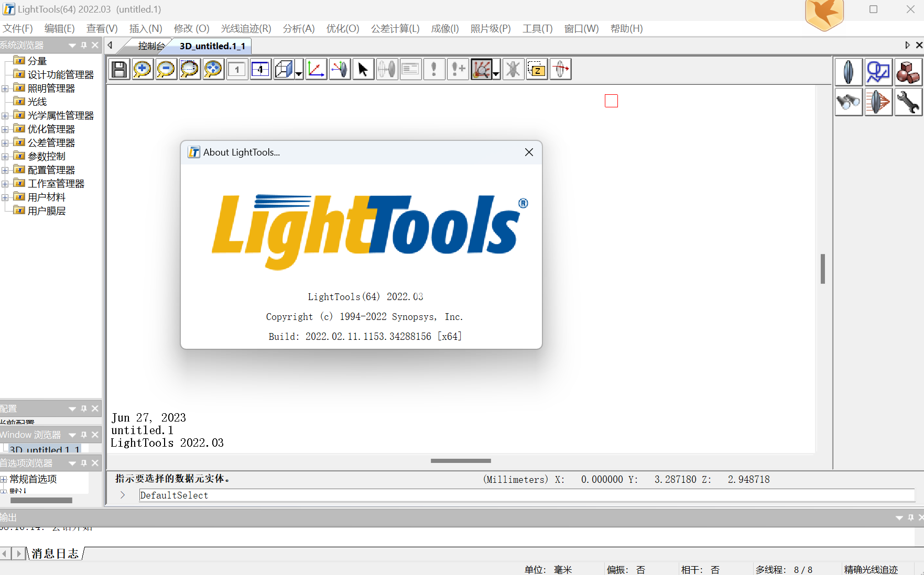
Task: Click the grayed properties window icon
Action: [410, 69]
